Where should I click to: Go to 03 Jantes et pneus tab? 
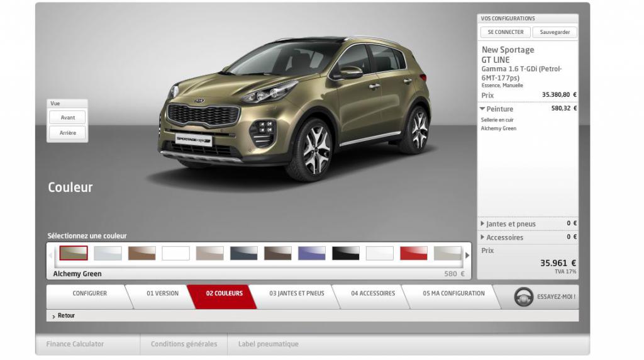pos(297,293)
